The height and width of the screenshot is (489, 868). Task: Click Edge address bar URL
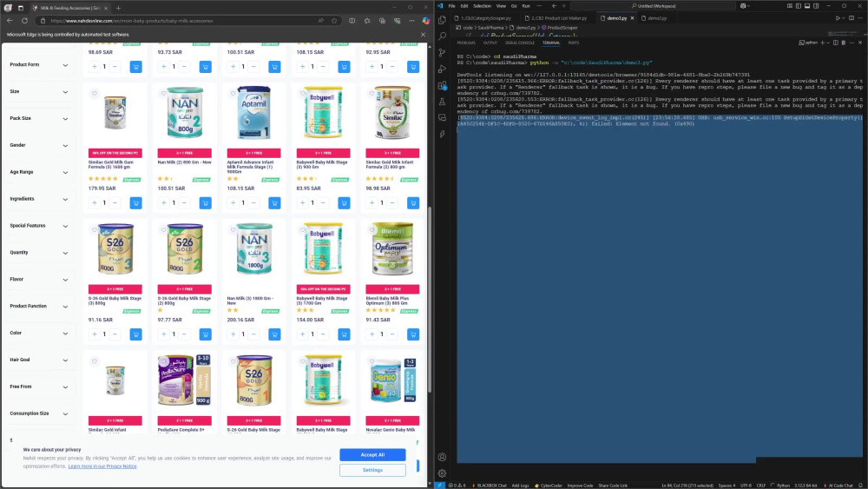(x=132, y=21)
